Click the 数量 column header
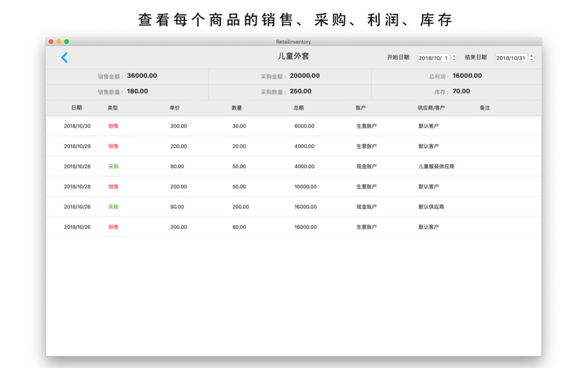This screenshot has height=368, width=588. 237,108
